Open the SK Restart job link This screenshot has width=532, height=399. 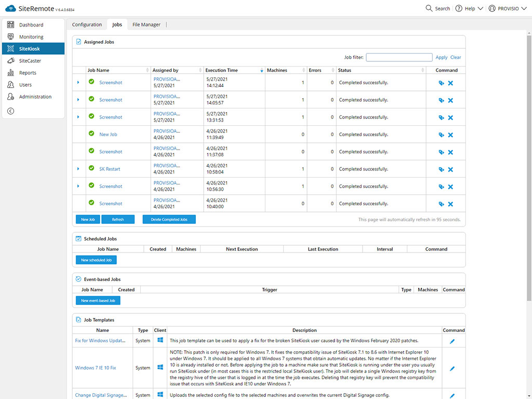[x=110, y=169]
